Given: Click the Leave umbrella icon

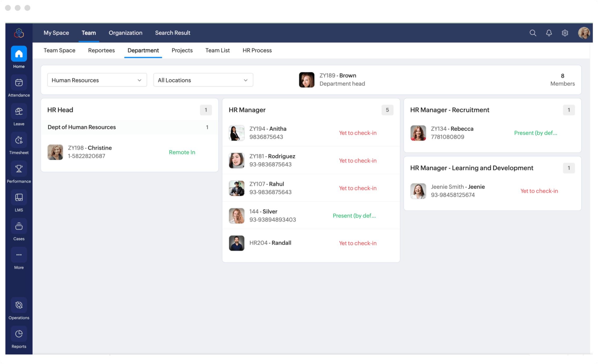Looking at the screenshot, I should click(x=19, y=112).
